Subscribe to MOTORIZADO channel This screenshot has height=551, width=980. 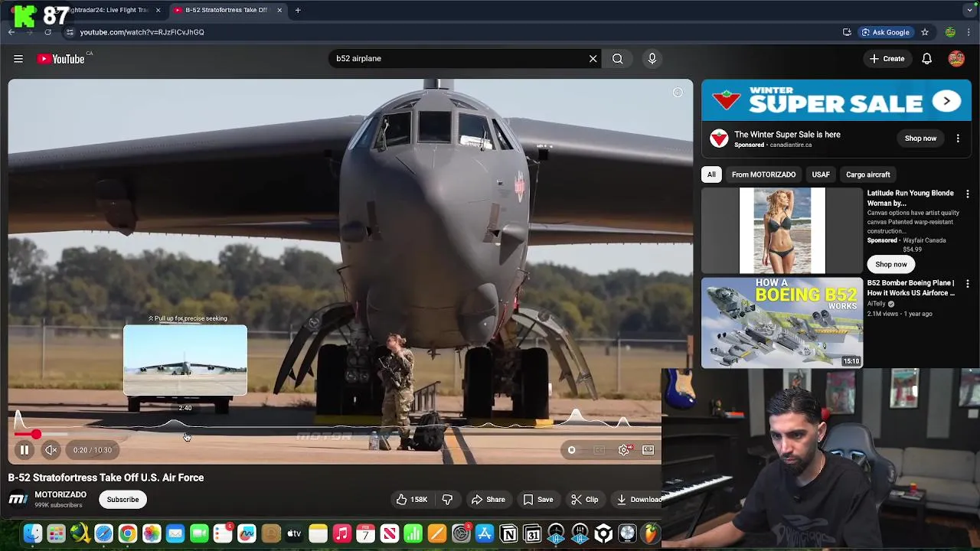tap(122, 500)
